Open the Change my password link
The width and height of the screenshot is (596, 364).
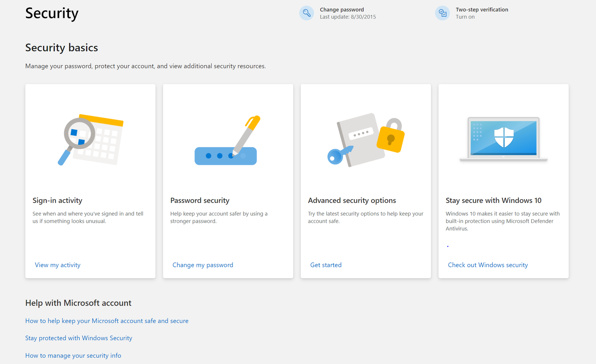(x=203, y=265)
